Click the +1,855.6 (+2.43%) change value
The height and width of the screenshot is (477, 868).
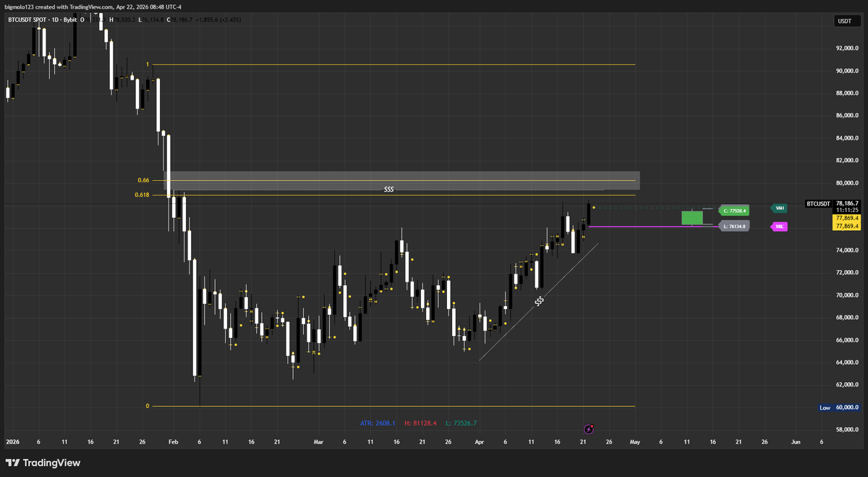218,20
